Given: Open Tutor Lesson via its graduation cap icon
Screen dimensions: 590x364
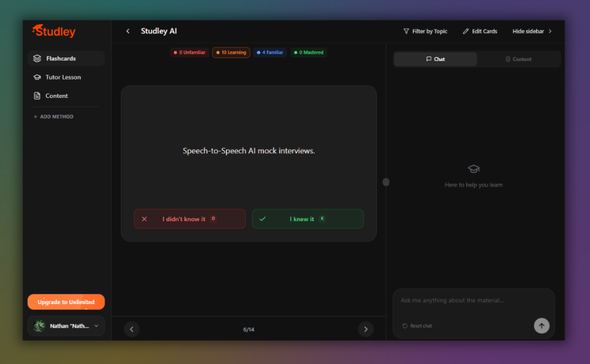Looking at the screenshot, I should [x=37, y=77].
